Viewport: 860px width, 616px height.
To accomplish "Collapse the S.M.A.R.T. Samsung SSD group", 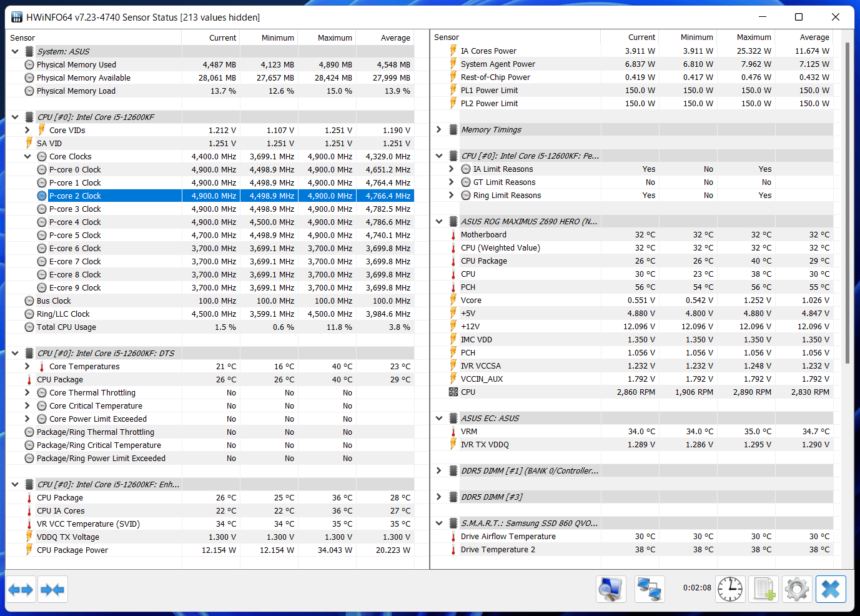I will coord(439,524).
